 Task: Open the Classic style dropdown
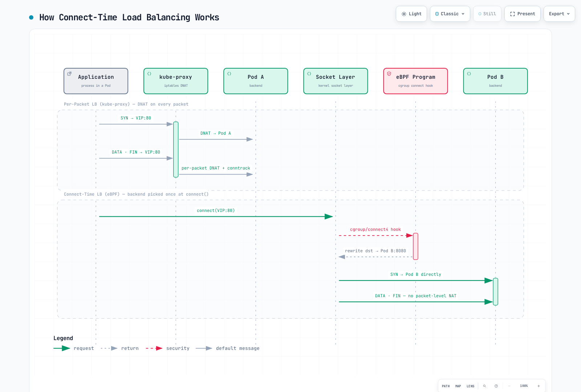click(x=450, y=14)
